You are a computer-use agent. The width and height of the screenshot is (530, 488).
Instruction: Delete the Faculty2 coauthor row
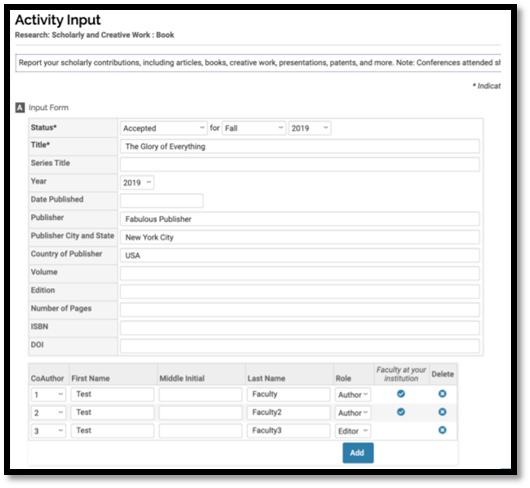coord(442,412)
